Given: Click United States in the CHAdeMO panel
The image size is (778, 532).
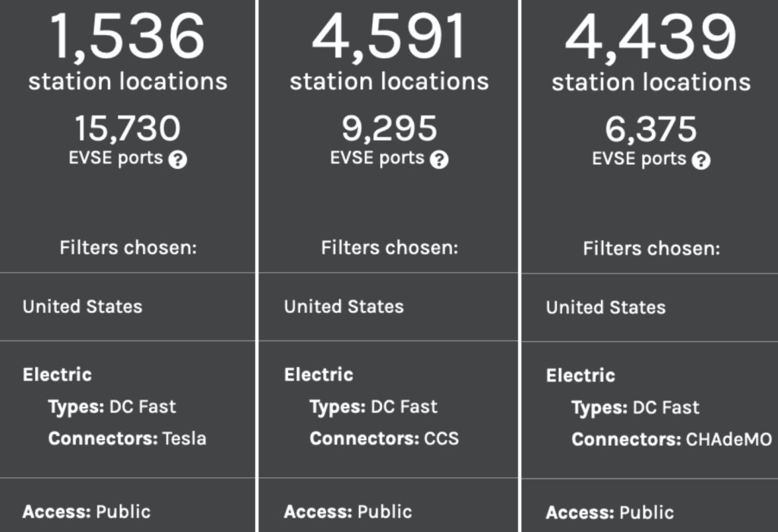Looking at the screenshot, I should (x=606, y=308).
